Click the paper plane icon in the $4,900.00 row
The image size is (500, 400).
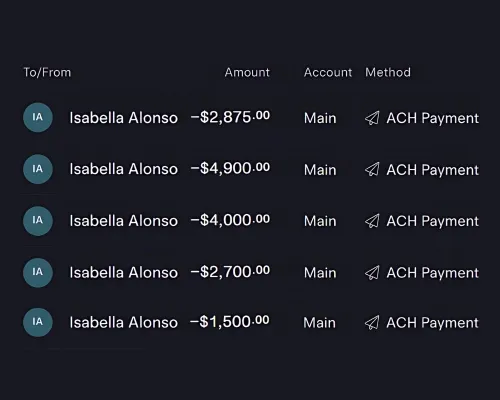point(372,169)
